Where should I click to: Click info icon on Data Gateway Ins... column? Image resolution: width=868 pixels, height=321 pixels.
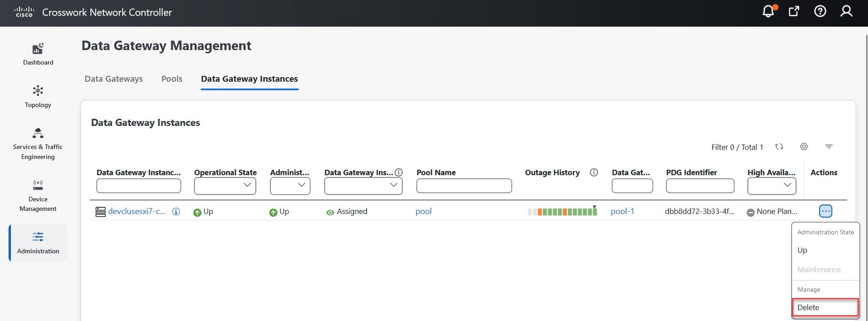399,172
